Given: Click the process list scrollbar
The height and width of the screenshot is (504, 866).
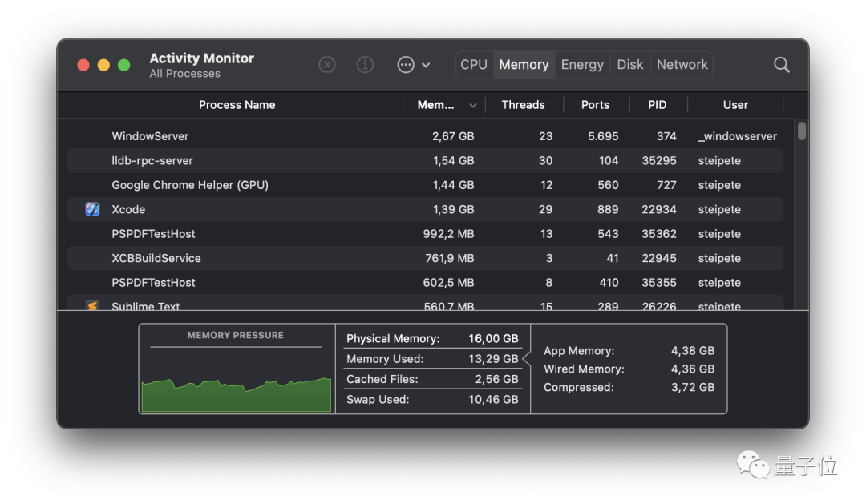Looking at the screenshot, I should 801,131.
